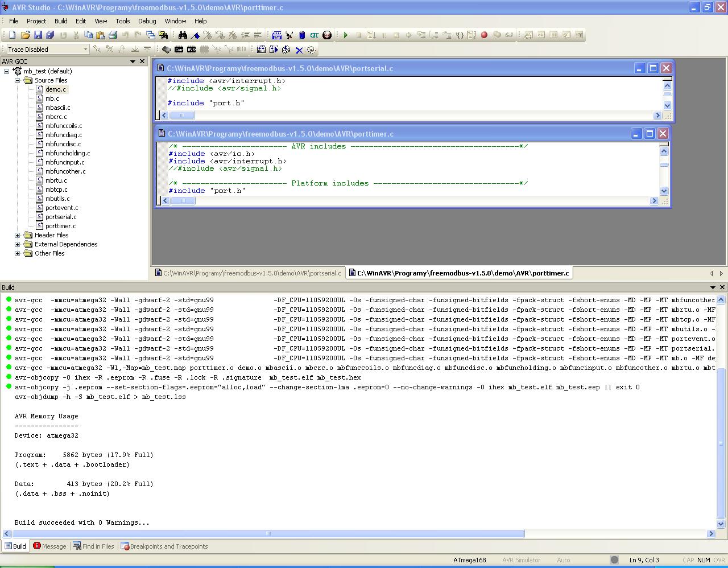Collapse the Source Files folder
This screenshot has width=728, height=568.
click(17, 80)
